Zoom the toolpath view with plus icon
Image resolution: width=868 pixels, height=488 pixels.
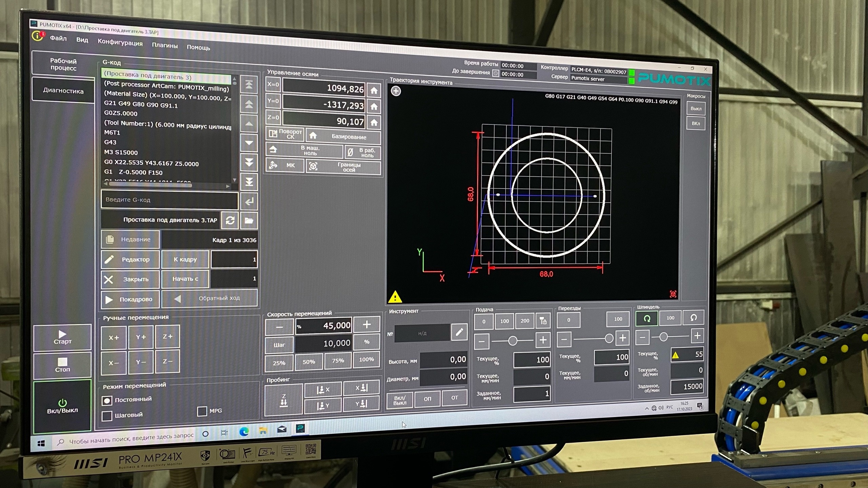[396, 91]
